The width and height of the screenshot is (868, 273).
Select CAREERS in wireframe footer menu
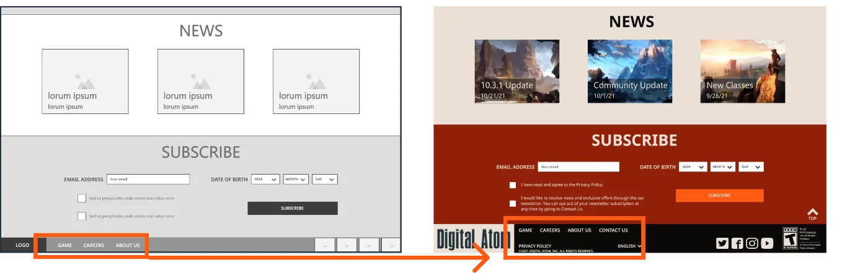coord(94,245)
